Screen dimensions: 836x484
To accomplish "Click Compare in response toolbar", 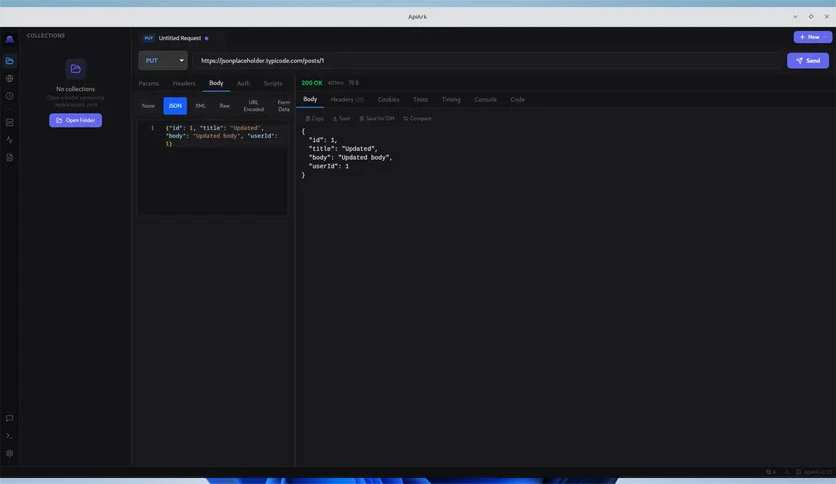I will [417, 118].
